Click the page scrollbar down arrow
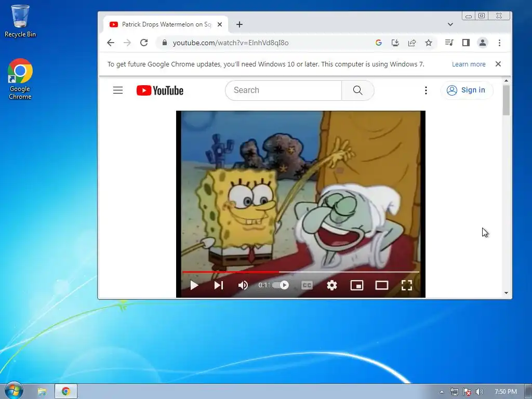The width and height of the screenshot is (532, 399). point(506,293)
